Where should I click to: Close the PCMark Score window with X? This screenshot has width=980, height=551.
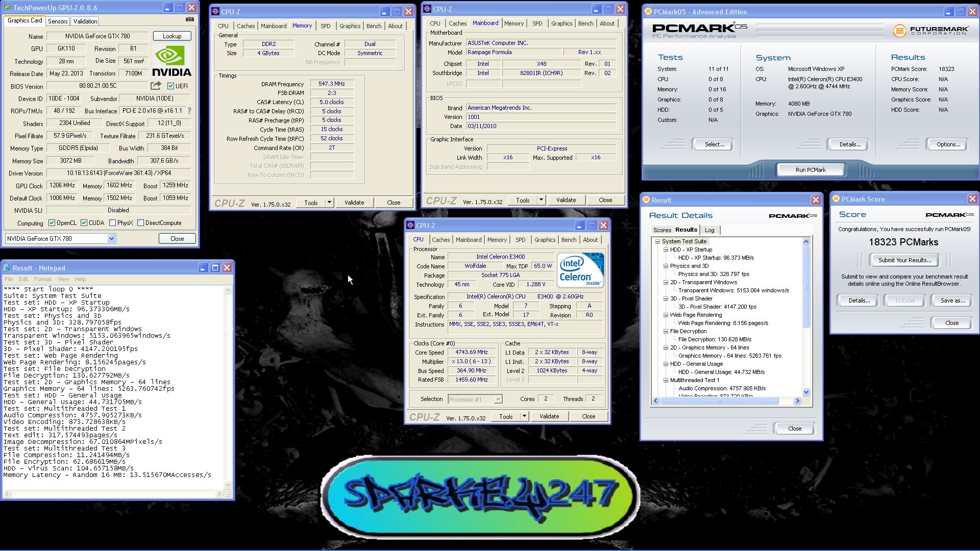point(972,199)
